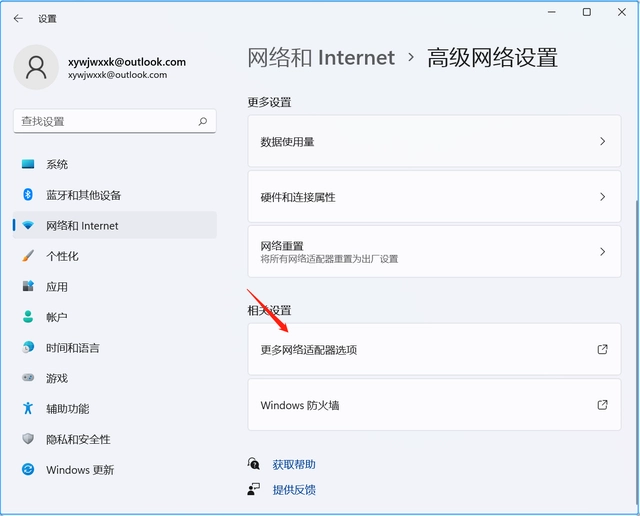Open 应用 settings category
This screenshot has height=516, width=640.
tap(115, 286)
